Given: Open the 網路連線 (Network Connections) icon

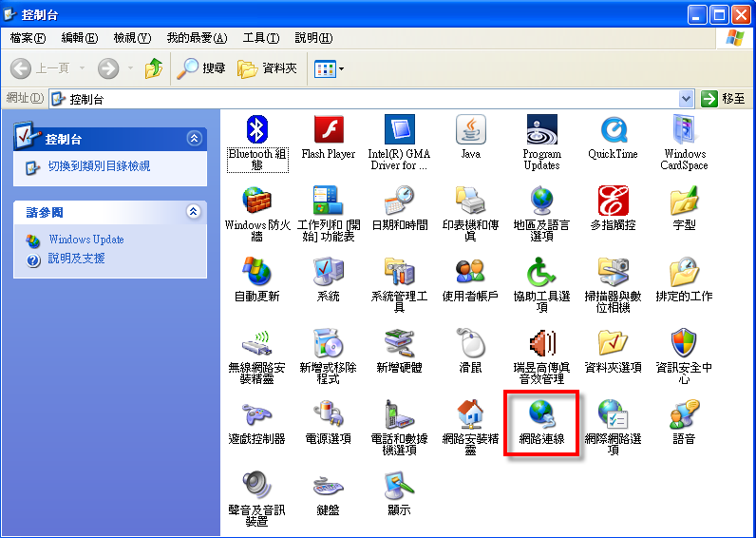Looking at the screenshot, I should (541, 416).
